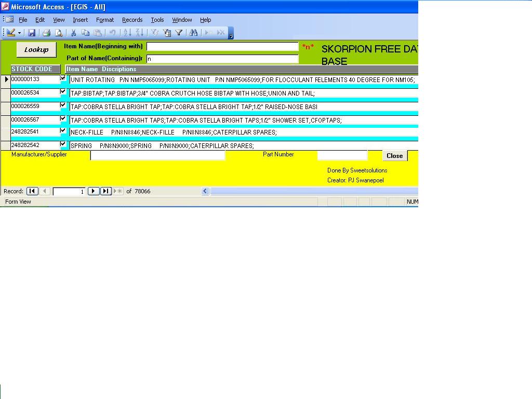The image size is (532, 399).
Task: Go to previous record navigation button
Action: point(45,191)
